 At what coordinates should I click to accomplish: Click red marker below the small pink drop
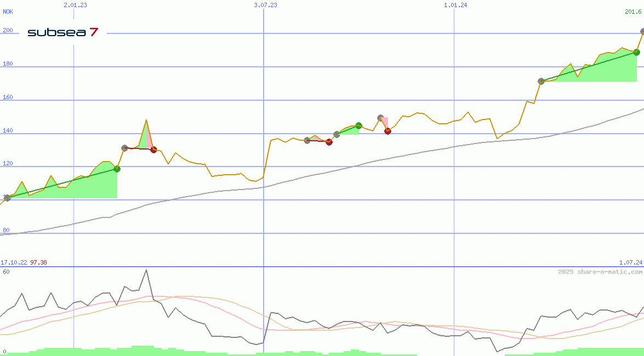(x=387, y=131)
